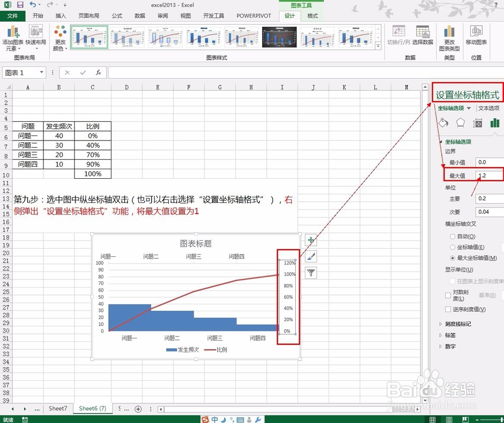Switch to Text Options in pane
Image resolution: width=504 pixels, height=423 pixels.
tap(488, 108)
